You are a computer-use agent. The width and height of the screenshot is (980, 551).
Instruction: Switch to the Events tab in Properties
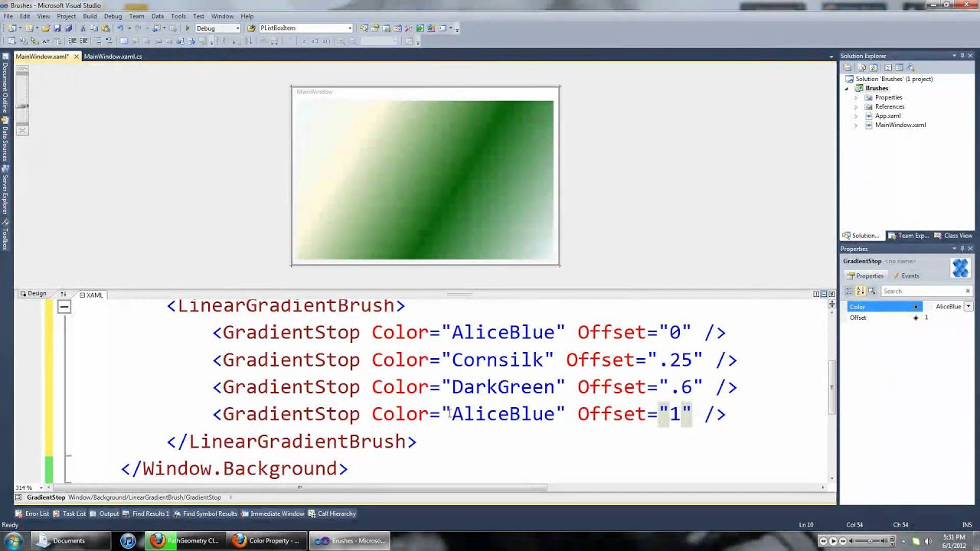[x=906, y=275]
